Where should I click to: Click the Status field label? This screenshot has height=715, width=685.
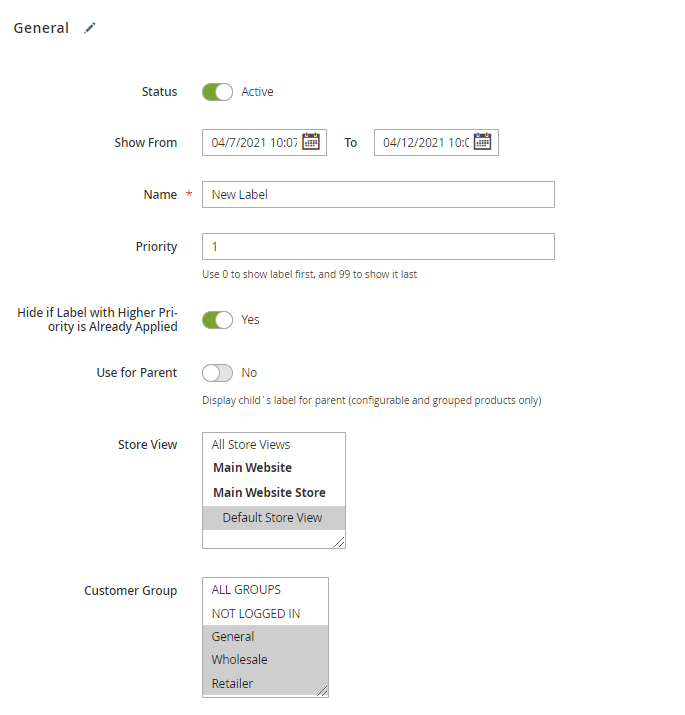point(159,92)
